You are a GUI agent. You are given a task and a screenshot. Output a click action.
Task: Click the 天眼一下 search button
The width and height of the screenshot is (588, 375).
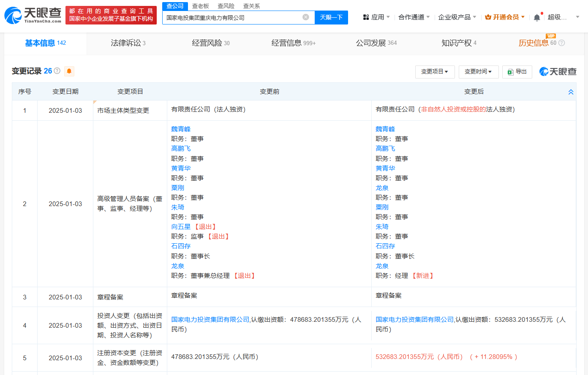331,17
